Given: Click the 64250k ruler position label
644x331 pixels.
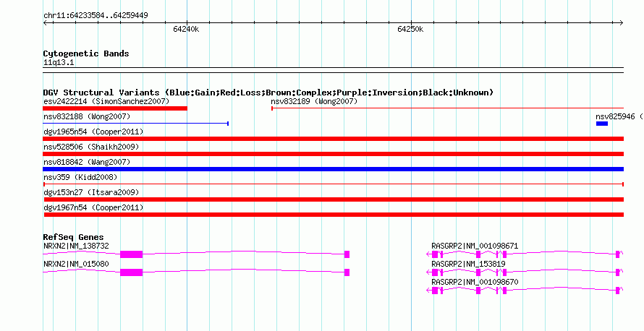Looking at the screenshot, I should click(410, 30).
